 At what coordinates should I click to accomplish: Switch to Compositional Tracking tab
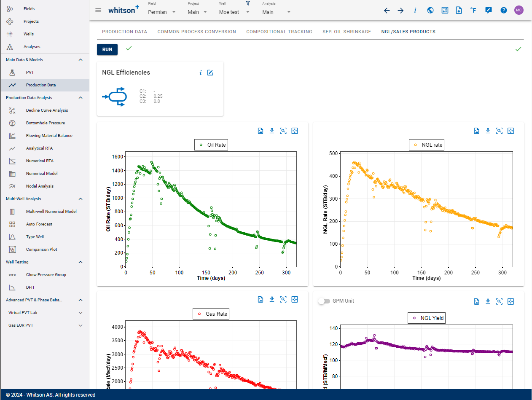coord(279,32)
